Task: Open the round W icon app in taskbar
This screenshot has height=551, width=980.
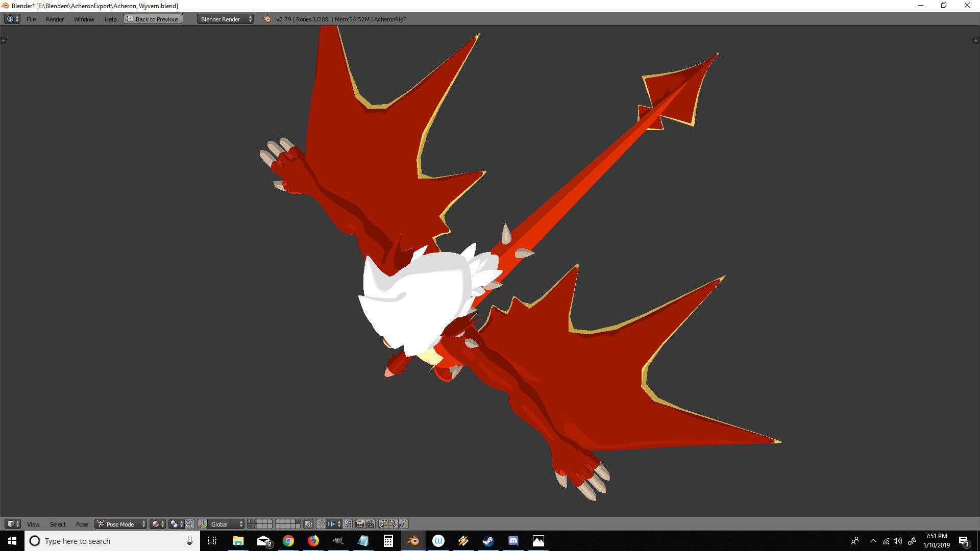Action: point(438,541)
